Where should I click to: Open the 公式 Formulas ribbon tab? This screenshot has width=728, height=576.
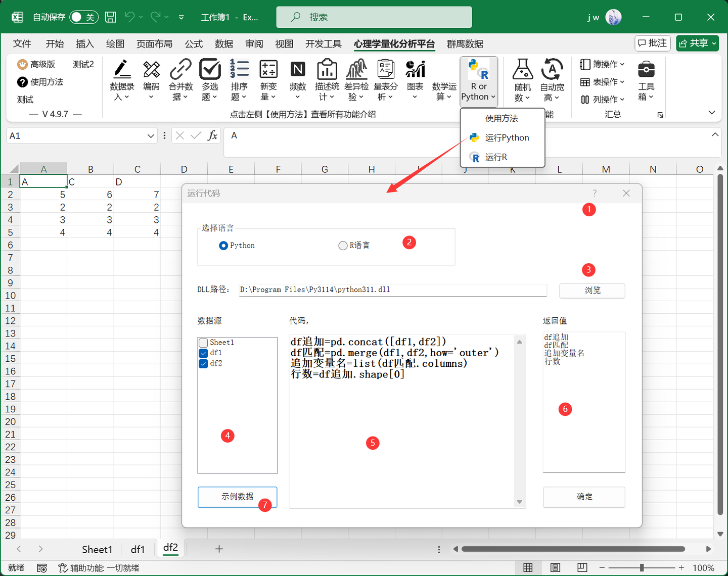click(x=194, y=44)
